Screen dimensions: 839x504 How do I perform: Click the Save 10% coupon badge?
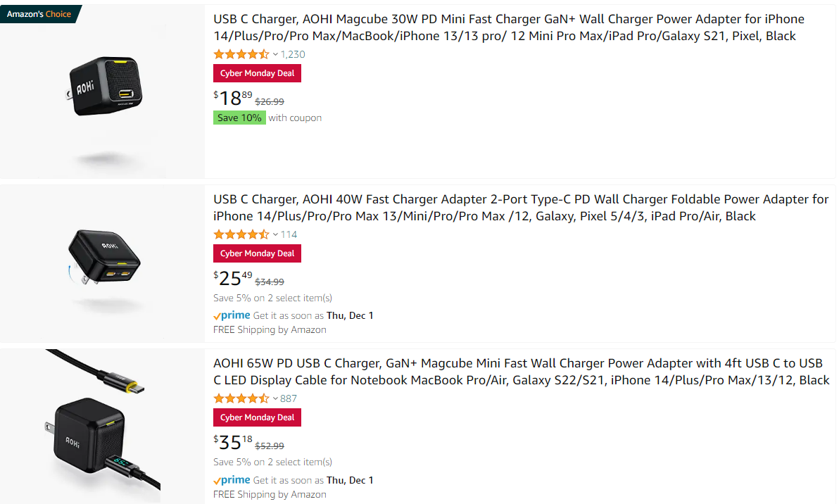click(x=239, y=118)
